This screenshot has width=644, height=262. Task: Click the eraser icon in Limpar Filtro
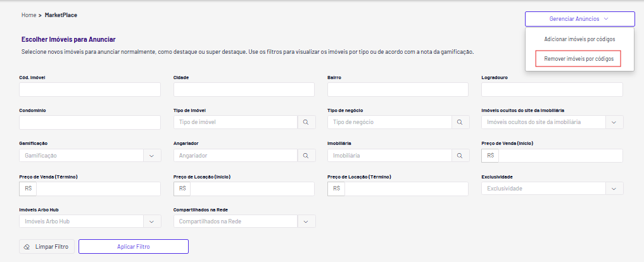coord(27,247)
